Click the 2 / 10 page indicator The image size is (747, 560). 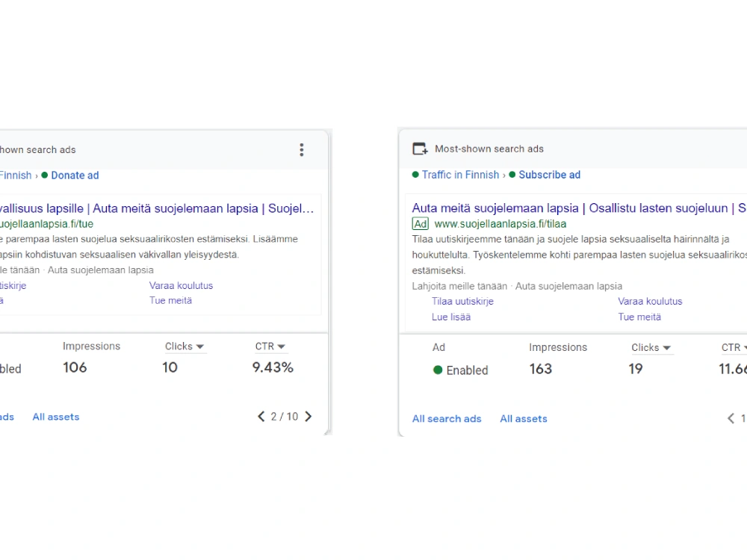[x=285, y=417]
